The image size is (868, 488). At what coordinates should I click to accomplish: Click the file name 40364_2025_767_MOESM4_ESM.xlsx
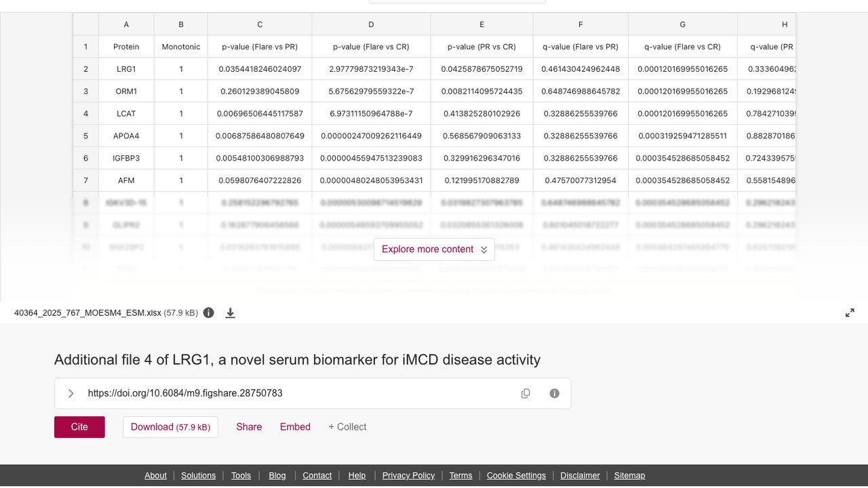pos(88,313)
